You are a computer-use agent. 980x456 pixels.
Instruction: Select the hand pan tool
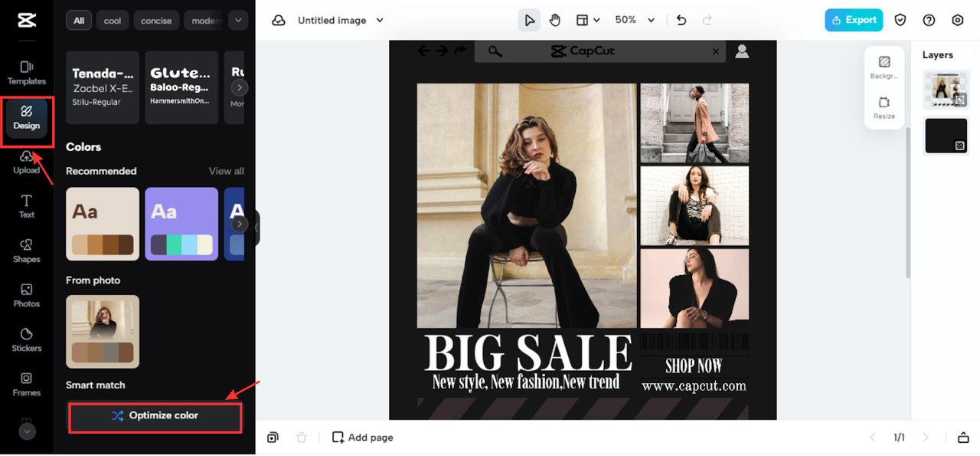point(554,20)
